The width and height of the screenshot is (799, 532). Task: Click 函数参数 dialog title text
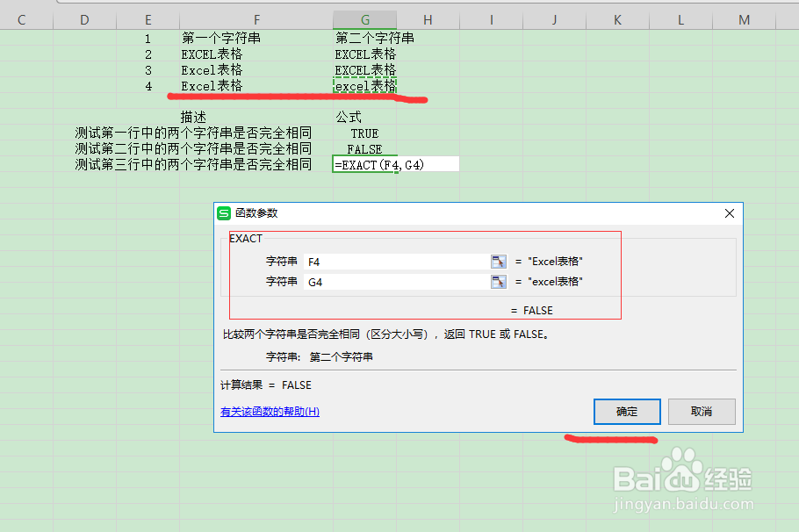tap(256, 213)
